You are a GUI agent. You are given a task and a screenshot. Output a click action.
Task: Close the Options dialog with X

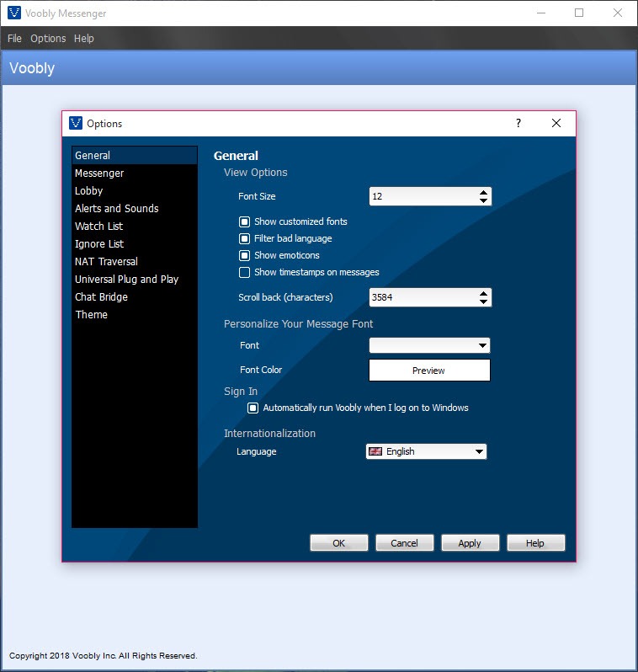tap(556, 124)
